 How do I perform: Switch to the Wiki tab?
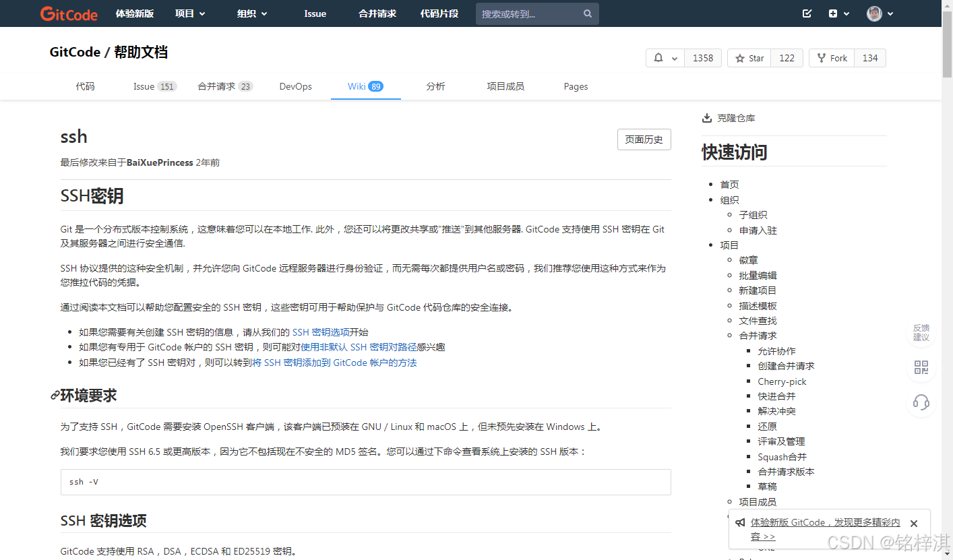click(365, 86)
